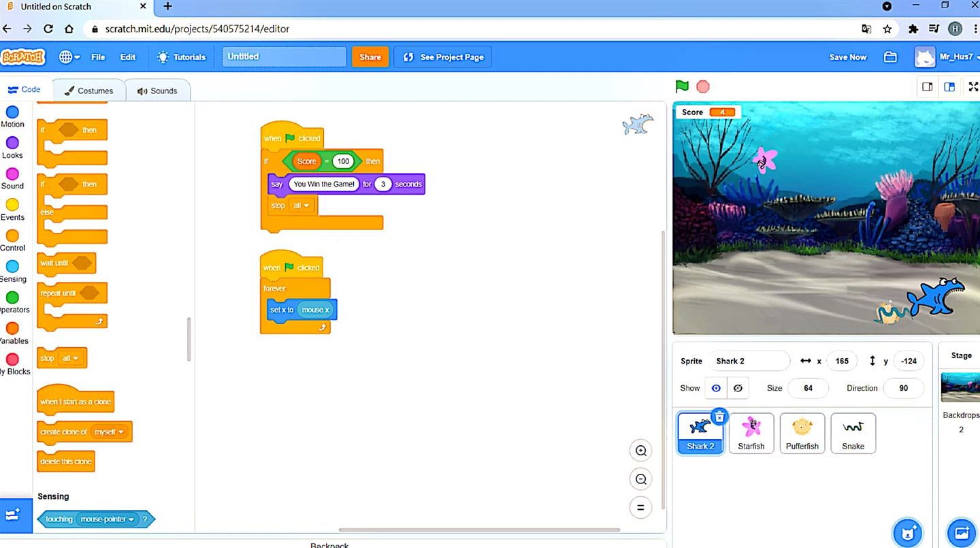Select the Variables orange category circle
980x548 pixels.
click(12, 329)
